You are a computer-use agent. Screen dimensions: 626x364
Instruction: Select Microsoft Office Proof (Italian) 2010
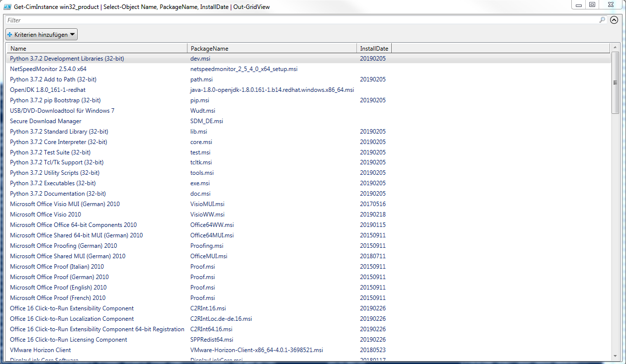(x=308, y=267)
